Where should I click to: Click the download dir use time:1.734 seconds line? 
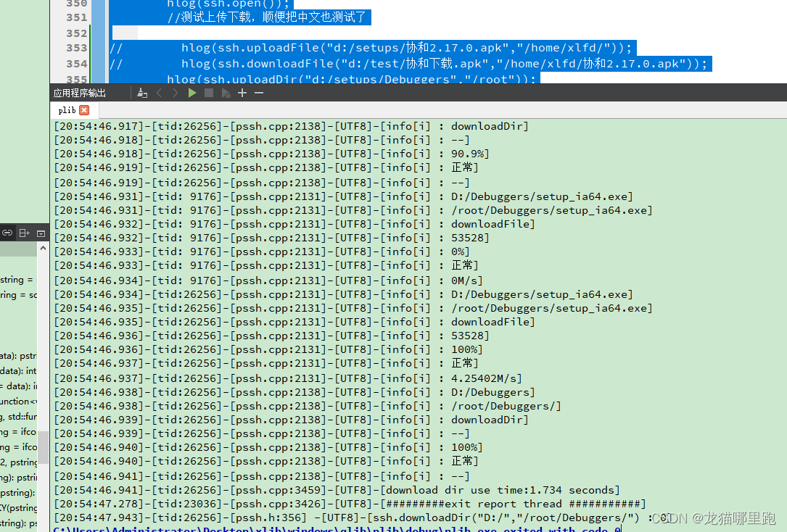tap(337, 490)
